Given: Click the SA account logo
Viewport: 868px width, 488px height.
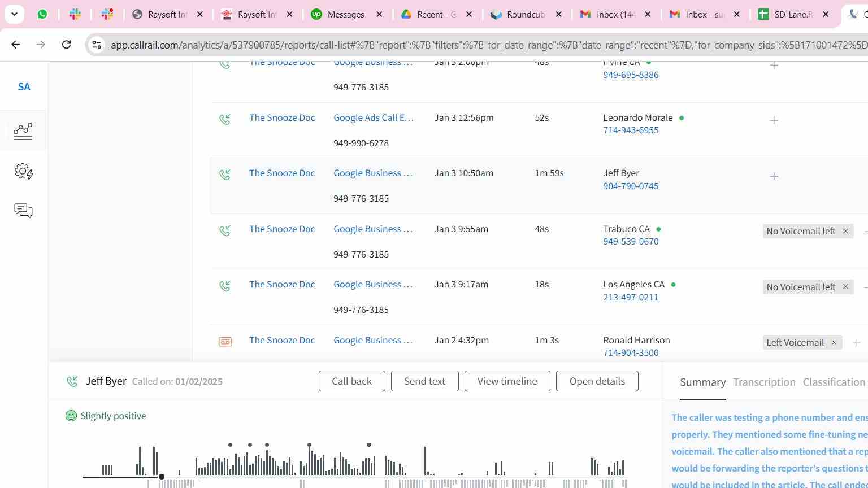Looking at the screenshot, I should pos(24,87).
